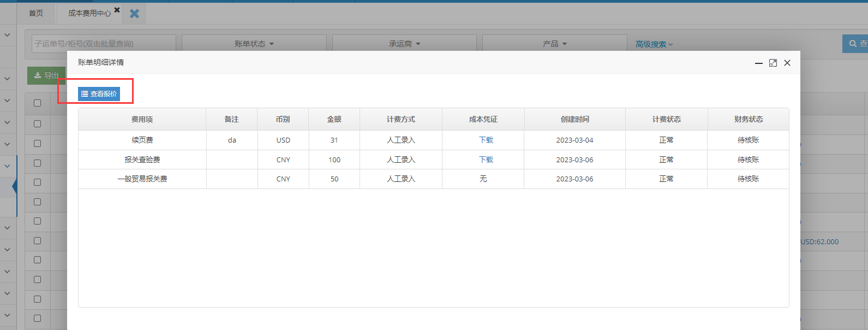Open the 产品 dropdown
This screenshot has height=330, width=868.
(x=554, y=44)
